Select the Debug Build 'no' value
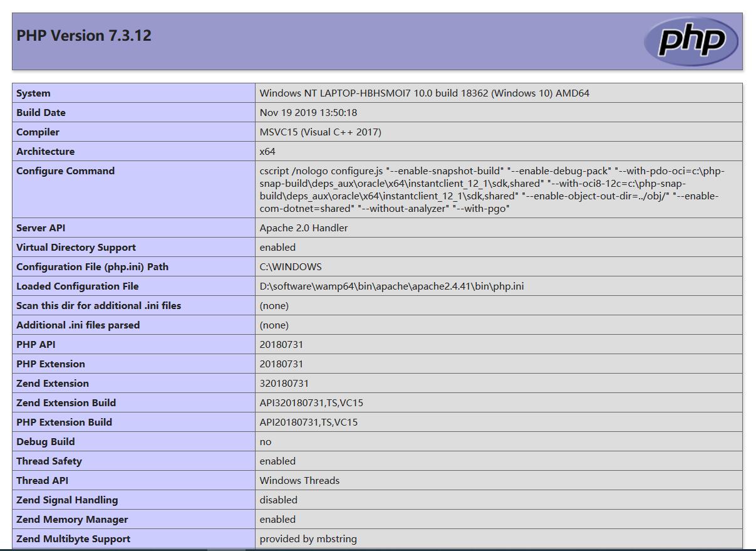Image resolution: width=756 pixels, height=551 pixels. [266, 442]
